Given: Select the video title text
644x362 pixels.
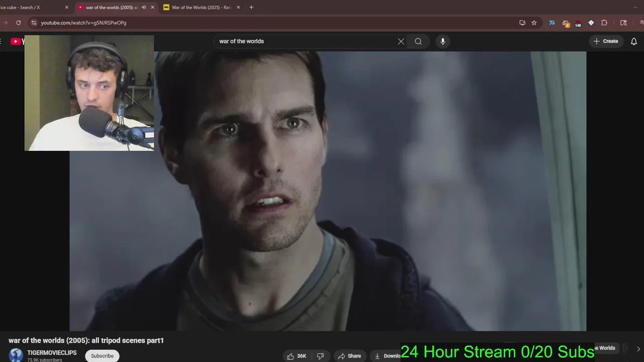Looking at the screenshot, I should [x=86, y=340].
